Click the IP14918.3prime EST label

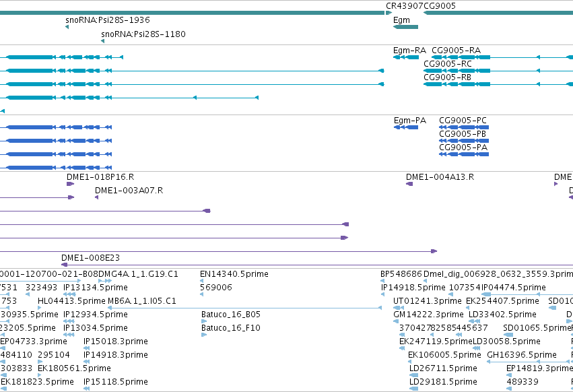116,355
